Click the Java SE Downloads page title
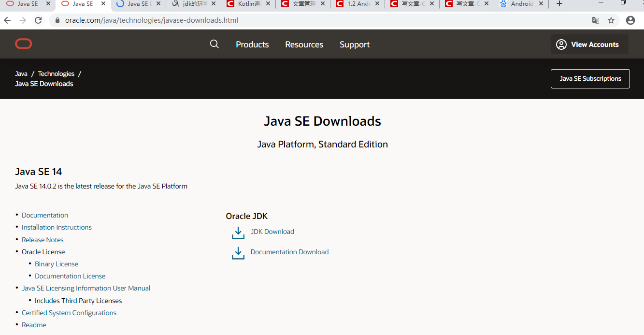Viewport: 644px width, 335px height. coord(322,121)
